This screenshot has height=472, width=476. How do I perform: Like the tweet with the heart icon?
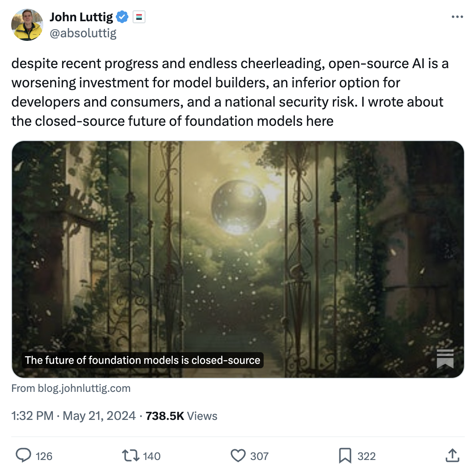tap(238, 456)
